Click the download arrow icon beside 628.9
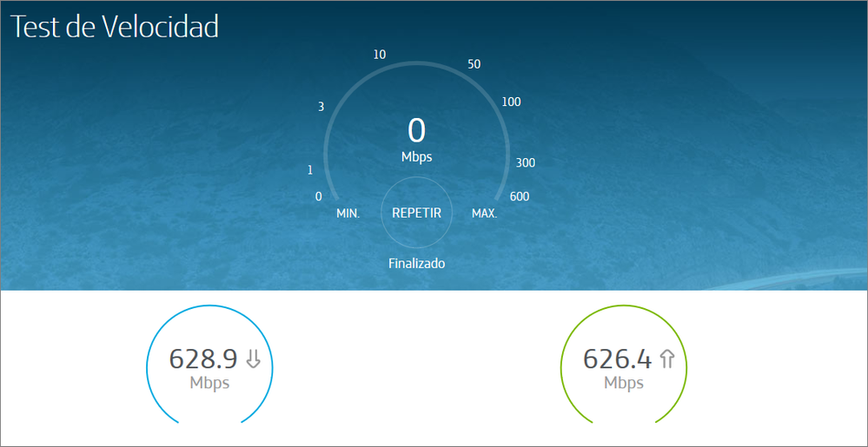 253,358
